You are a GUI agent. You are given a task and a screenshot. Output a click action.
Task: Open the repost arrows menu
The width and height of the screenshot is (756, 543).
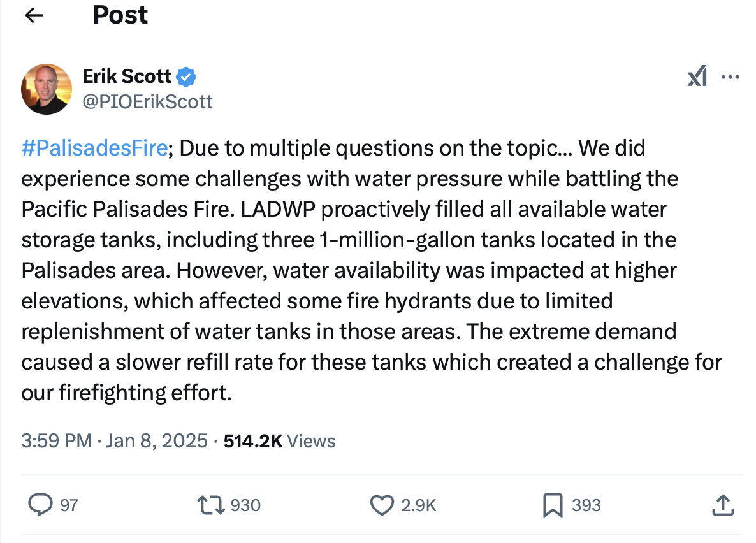[x=211, y=505]
